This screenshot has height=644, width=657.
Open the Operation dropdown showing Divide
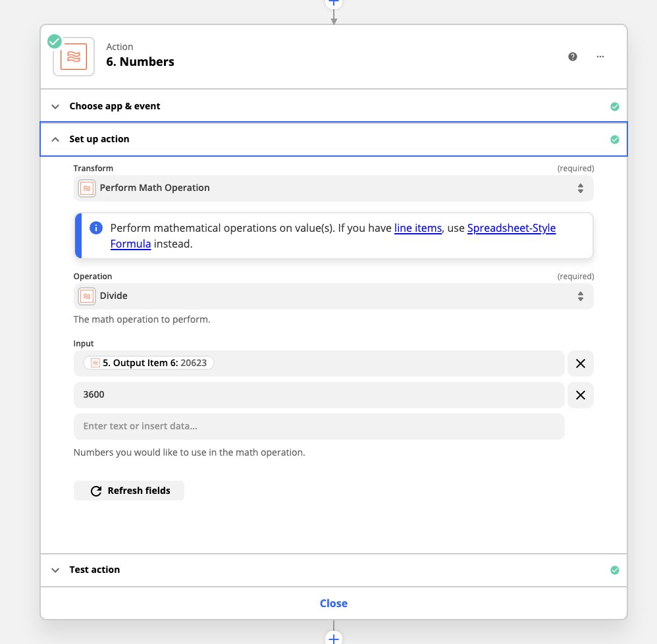pyautogui.click(x=334, y=296)
